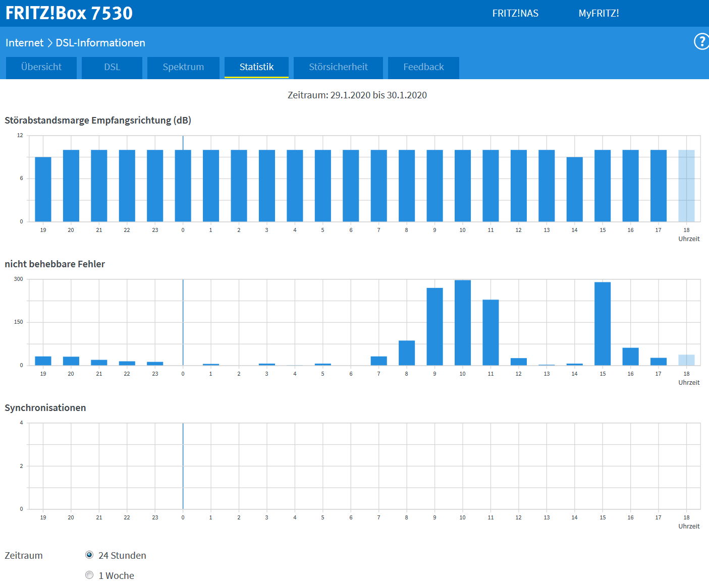Click the 12 o'clock noise margin bar
709x588 pixels.
[x=519, y=186]
